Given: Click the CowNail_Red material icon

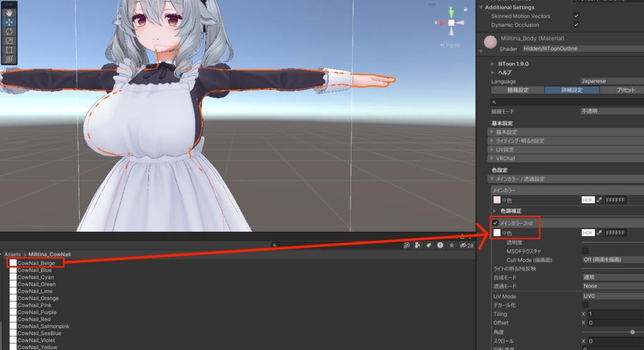Looking at the screenshot, I should click(x=13, y=319).
